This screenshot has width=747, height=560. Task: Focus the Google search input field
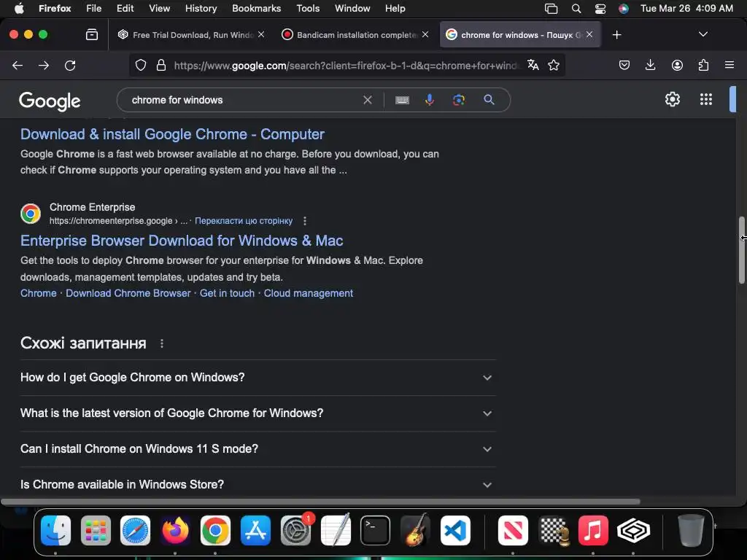point(243,100)
